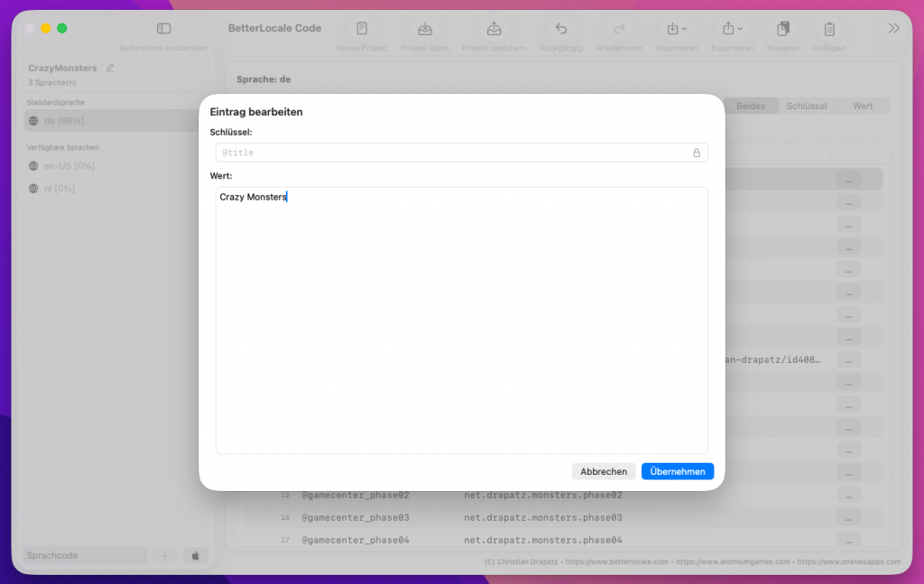Click the Kopieren toolbar icon

[x=782, y=29]
